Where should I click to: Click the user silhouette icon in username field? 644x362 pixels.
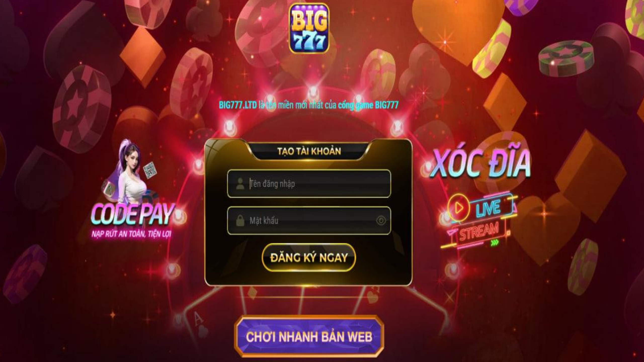[x=240, y=184]
